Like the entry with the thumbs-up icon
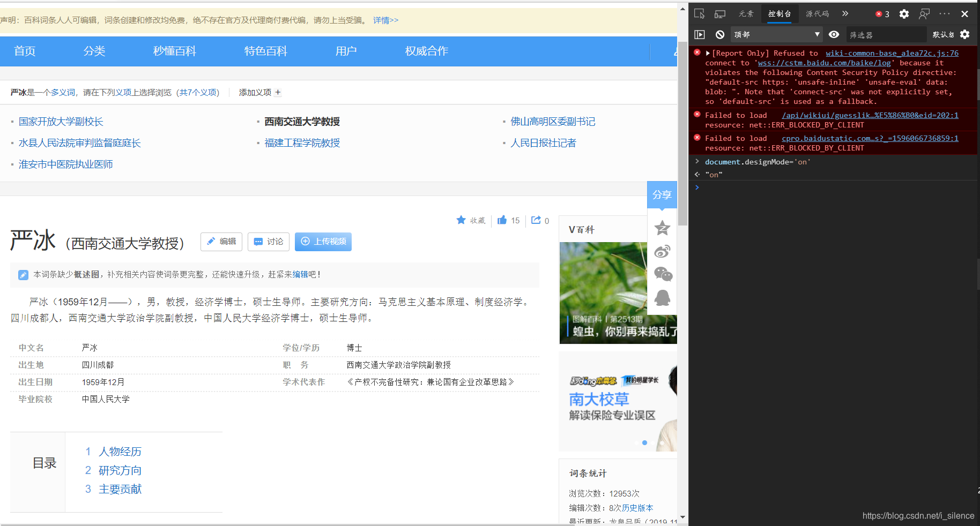 coord(502,220)
